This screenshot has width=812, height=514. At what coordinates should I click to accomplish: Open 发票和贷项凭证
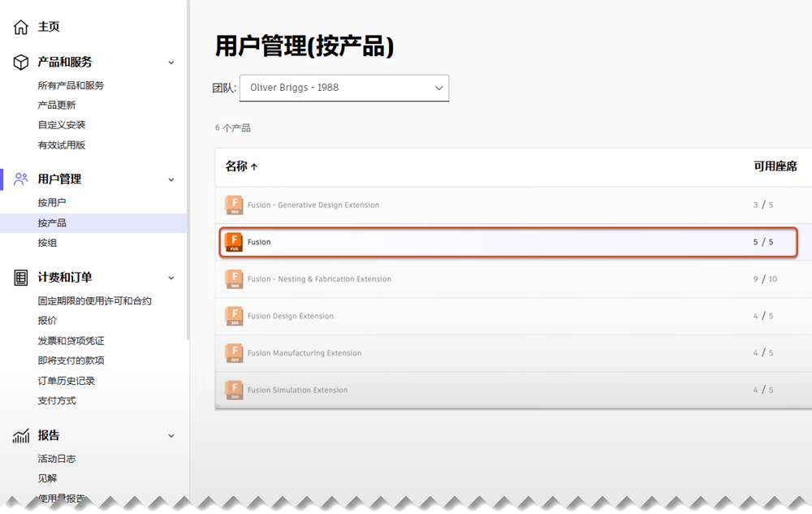(x=71, y=340)
